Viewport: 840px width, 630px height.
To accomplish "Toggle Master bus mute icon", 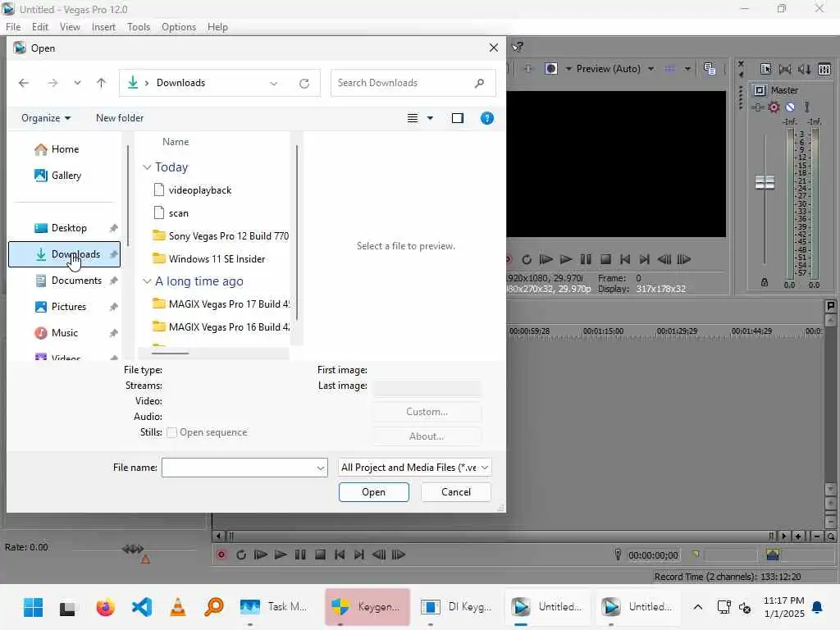I will click(790, 107).
